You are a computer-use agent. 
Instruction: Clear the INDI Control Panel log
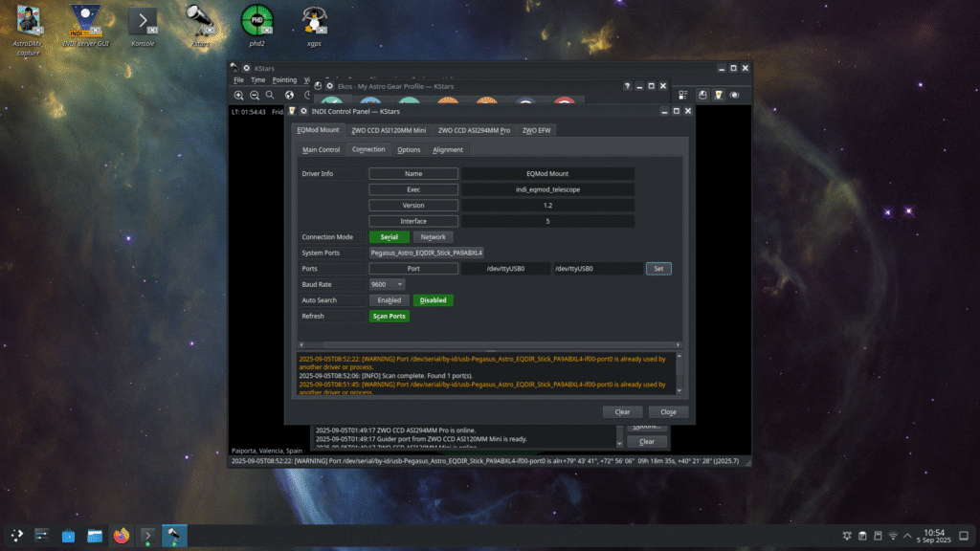(x=622, y=411)
